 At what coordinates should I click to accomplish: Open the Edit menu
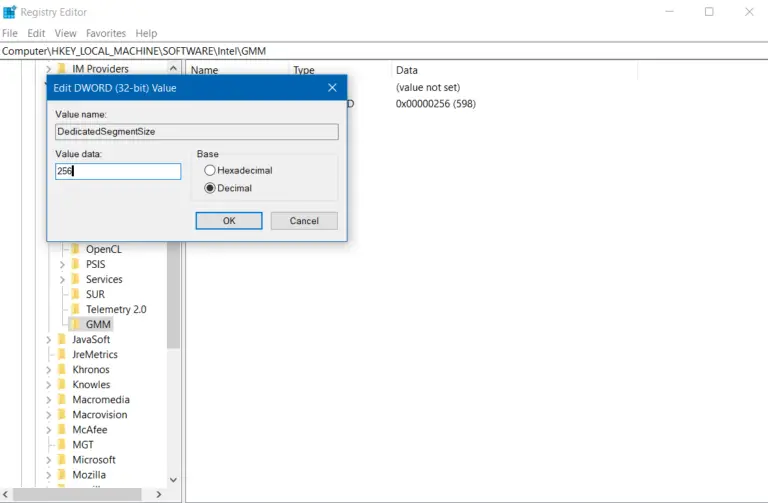click(36, 33)
